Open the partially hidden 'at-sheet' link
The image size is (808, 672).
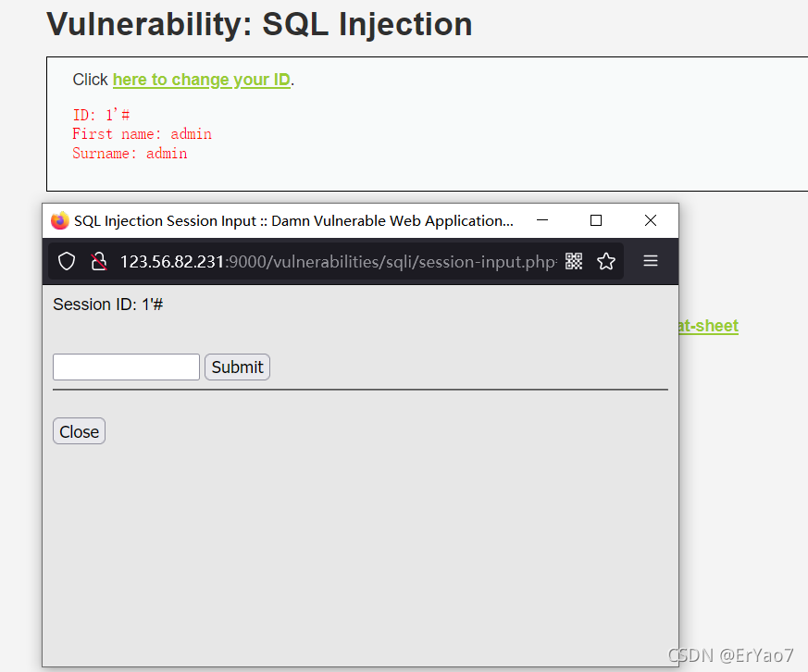(x=709, y=326)
